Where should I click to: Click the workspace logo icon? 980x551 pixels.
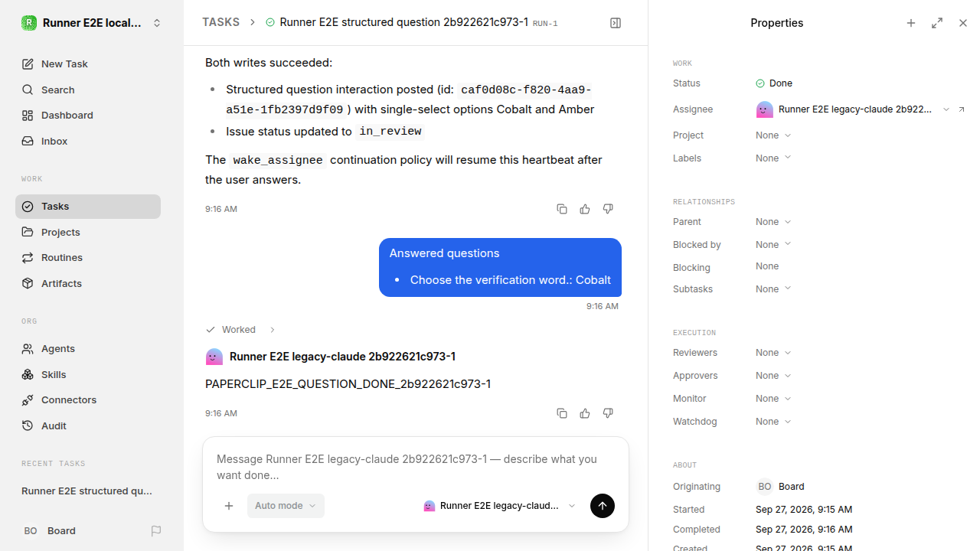pyautogui.click(x=29, y=23)
